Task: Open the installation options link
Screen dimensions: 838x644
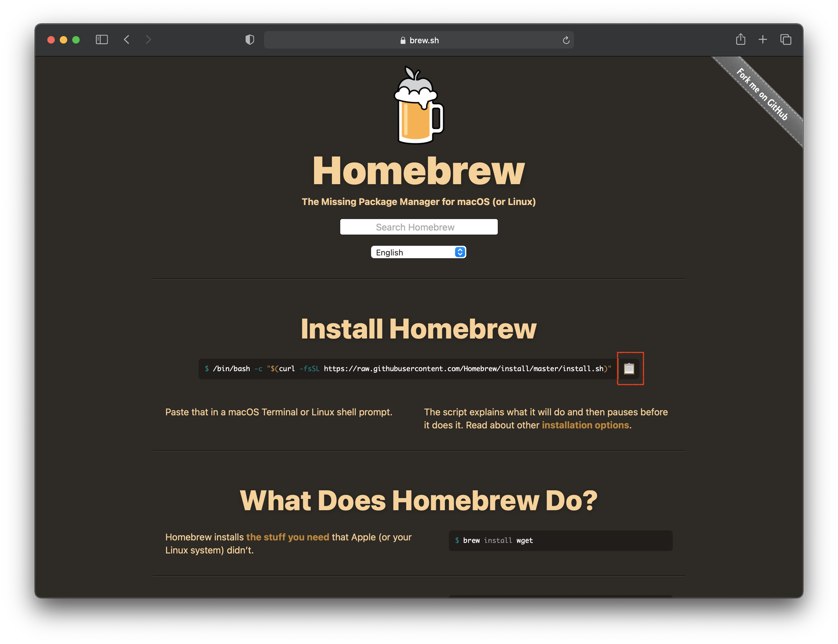Action: pos(585,425)
